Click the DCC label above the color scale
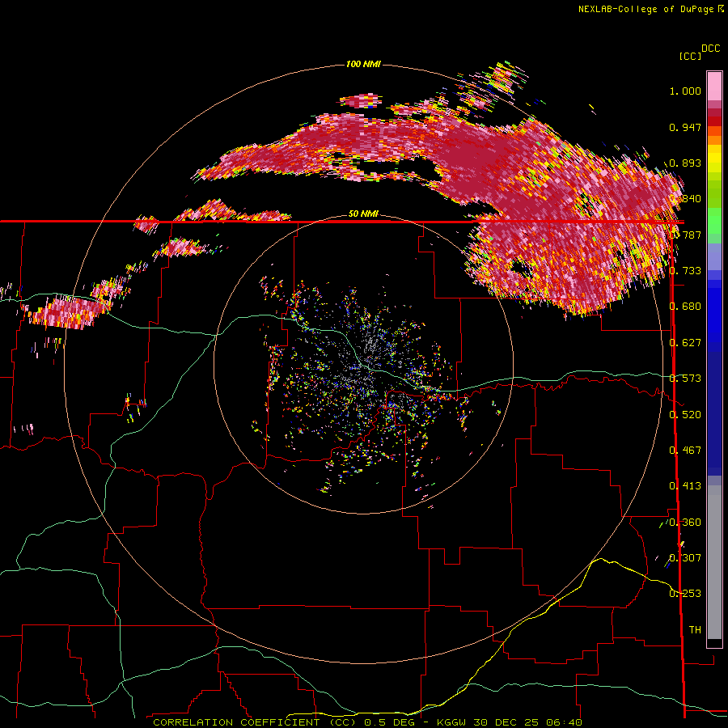This screenshot has width=728, height=728. (x=710, y=49)
